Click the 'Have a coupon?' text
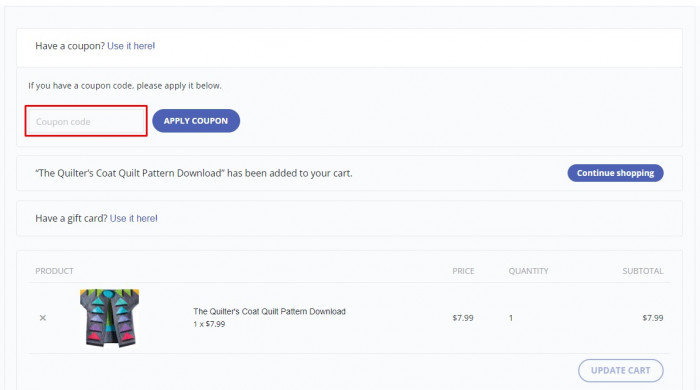This screenshot has width=700, height=390. click(70, 46)
